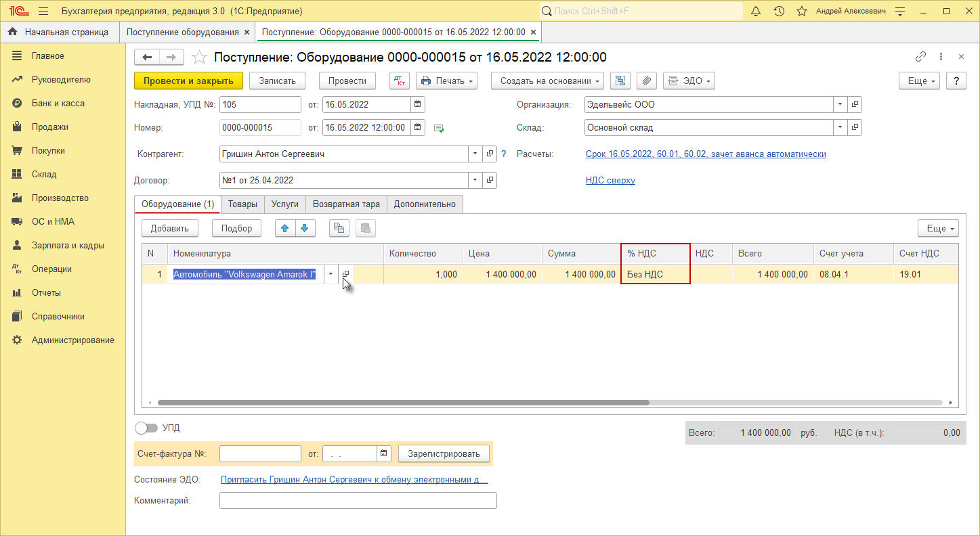Expand ЭДО dropdown
Image resolution: width=980 pixels, height=536 pixels.
click(689, 81)
